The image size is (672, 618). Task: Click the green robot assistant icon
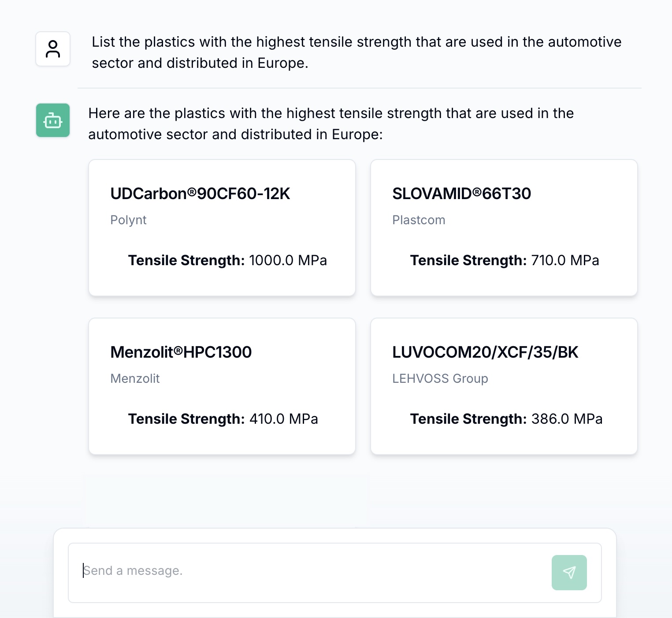tap(53, 120)
